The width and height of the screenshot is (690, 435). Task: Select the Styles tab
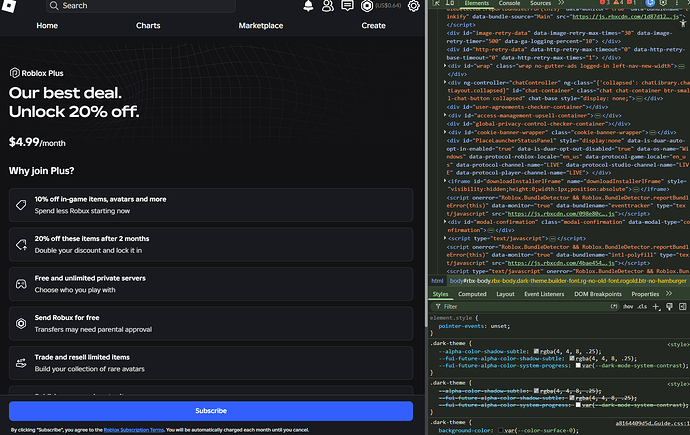(x=440, y=294)
